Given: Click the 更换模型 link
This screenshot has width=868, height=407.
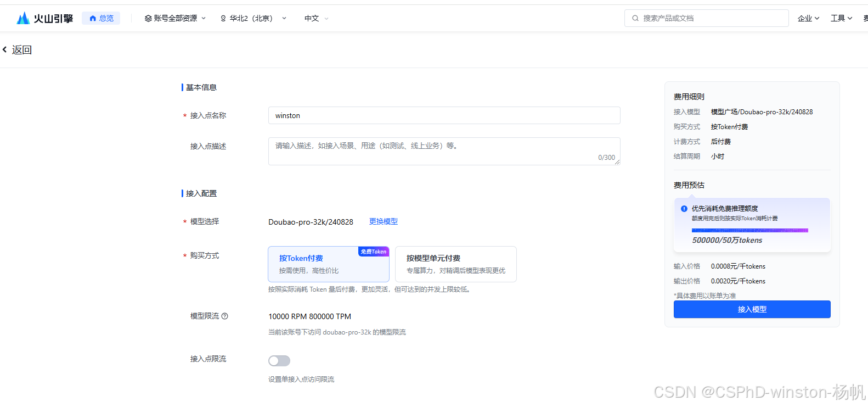Looking at the screenshot, I should click(x=384, y=221).
